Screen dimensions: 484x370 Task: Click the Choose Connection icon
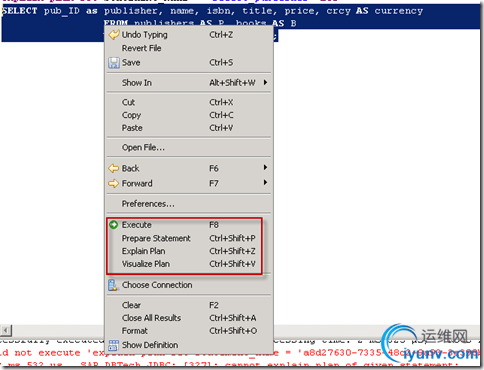113,285
